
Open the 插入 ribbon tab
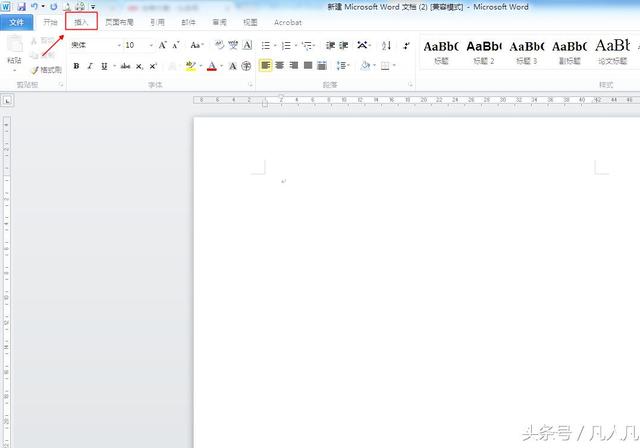click(x=81, y=21)
